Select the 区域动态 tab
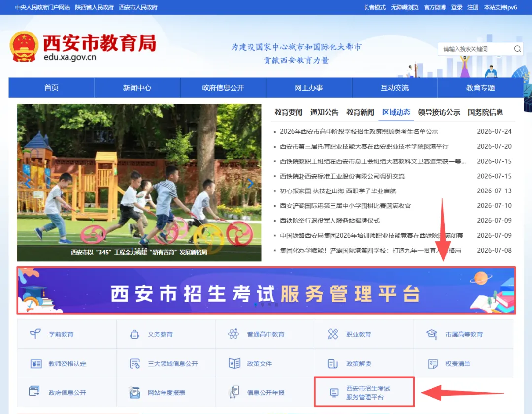 (396, 112)
